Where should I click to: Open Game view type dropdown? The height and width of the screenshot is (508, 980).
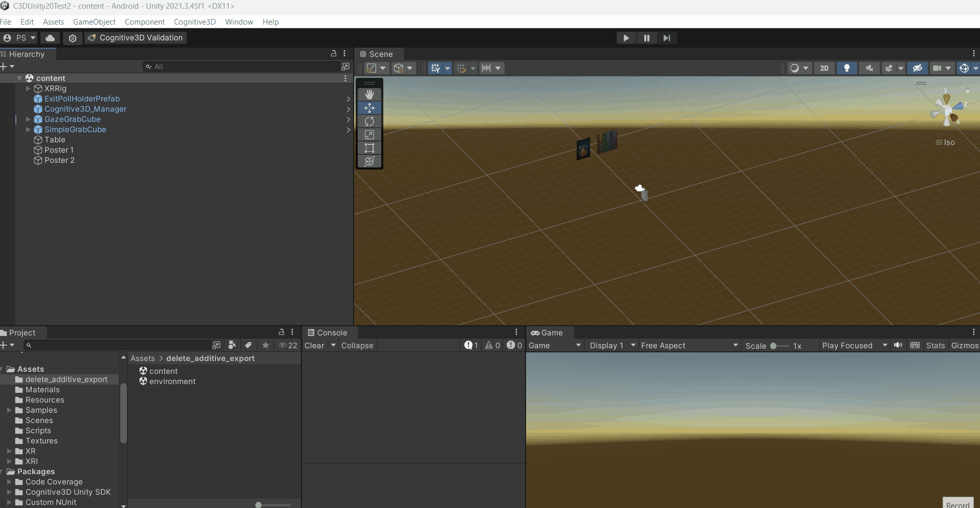(x=555, y=346)
